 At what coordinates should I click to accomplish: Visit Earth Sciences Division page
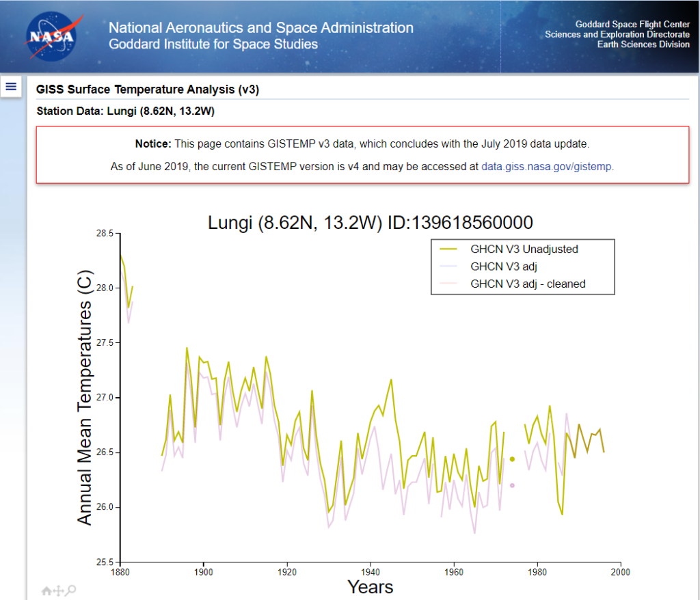643,44
